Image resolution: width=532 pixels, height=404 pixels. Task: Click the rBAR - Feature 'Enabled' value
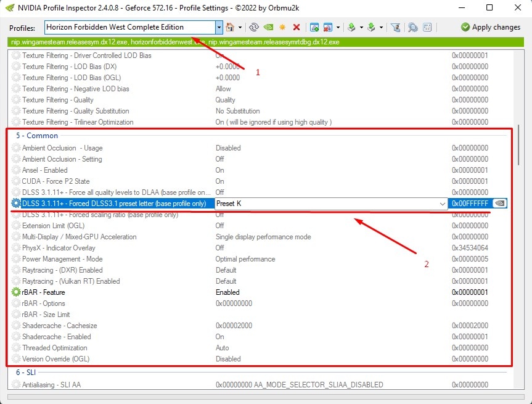pyautogui.click(x=227, y=292)
